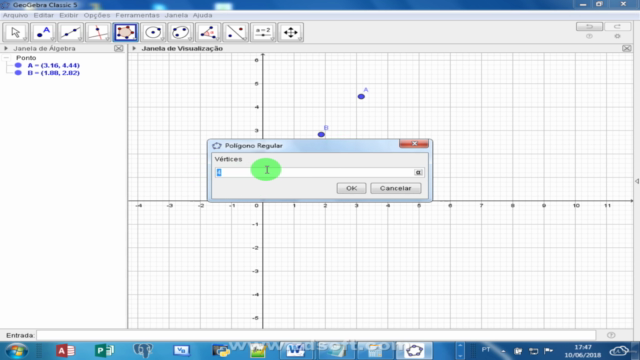Select the Point tool
This screenshot has height=360, width=640.
pos(43,32)
